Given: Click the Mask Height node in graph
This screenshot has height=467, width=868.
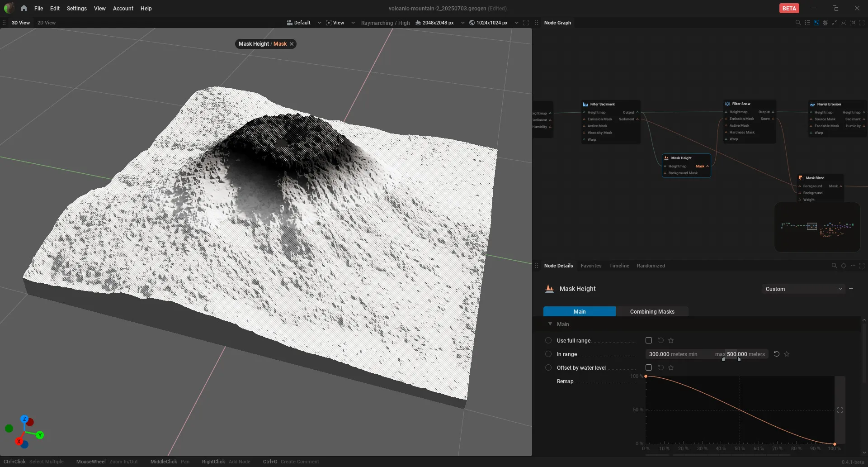Looking at the screenshot, I should [x=686, y=165].
